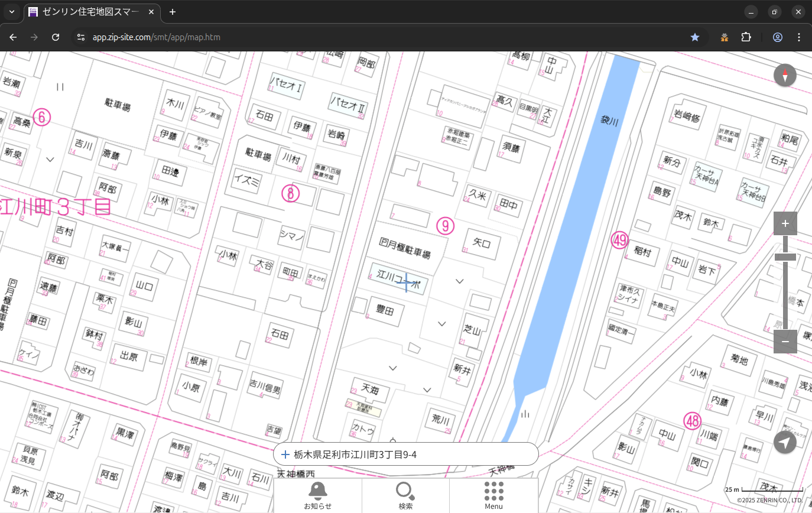Bookmark page with star icon
812x513 pixels.
695,37
